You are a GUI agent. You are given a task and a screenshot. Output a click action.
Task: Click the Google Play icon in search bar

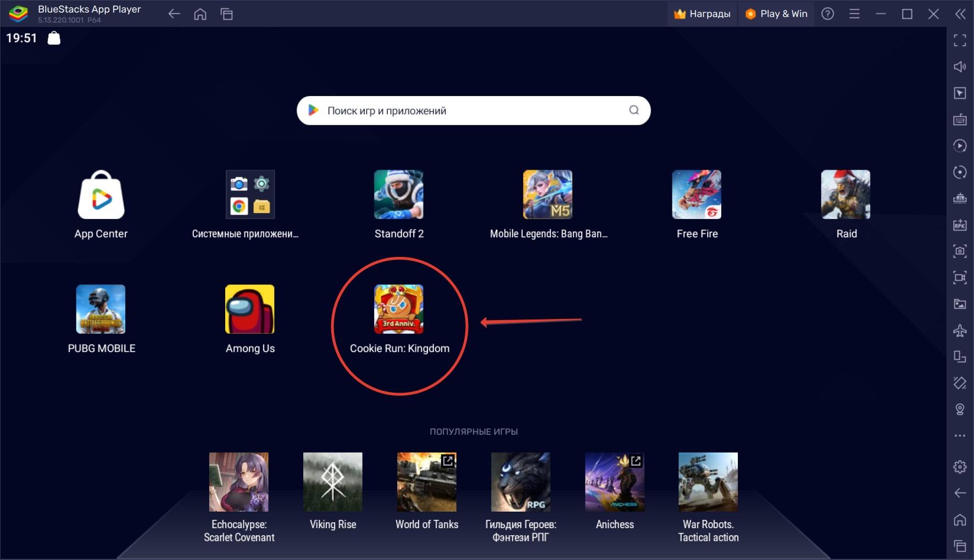313,110
